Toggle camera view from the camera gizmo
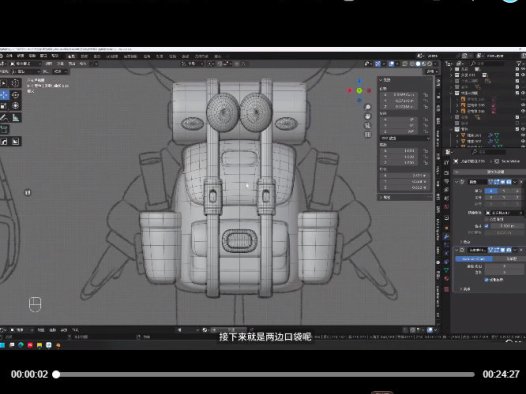Screen dimensions: 526x394 click(x=368, y=125)
